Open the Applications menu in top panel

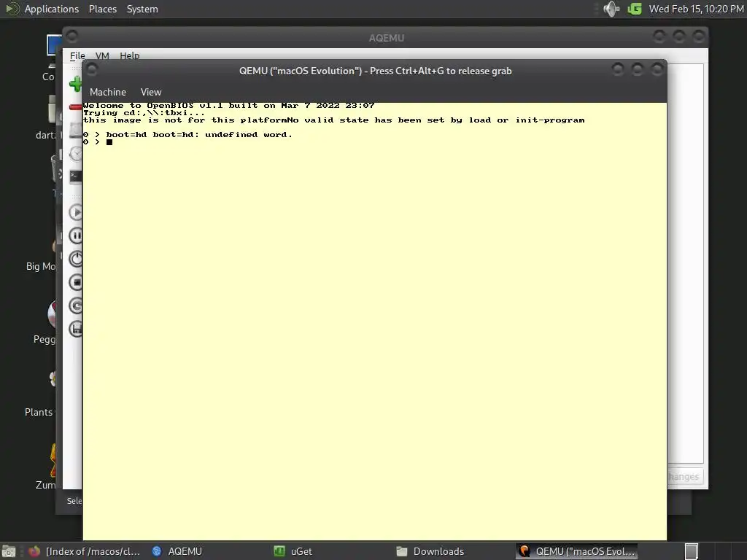52,9
